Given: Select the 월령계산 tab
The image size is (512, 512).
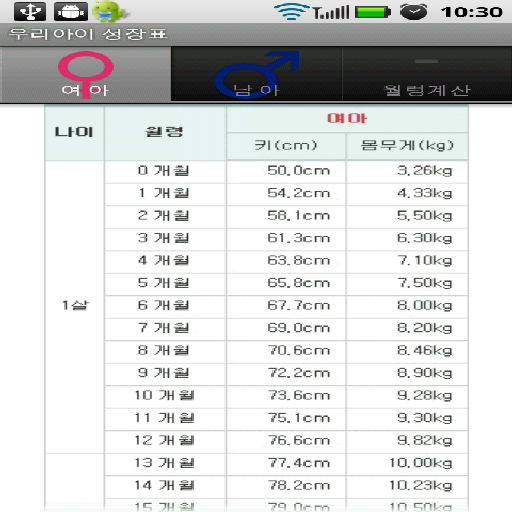Looking at the screenshot, I should click(x=427, y=74).
